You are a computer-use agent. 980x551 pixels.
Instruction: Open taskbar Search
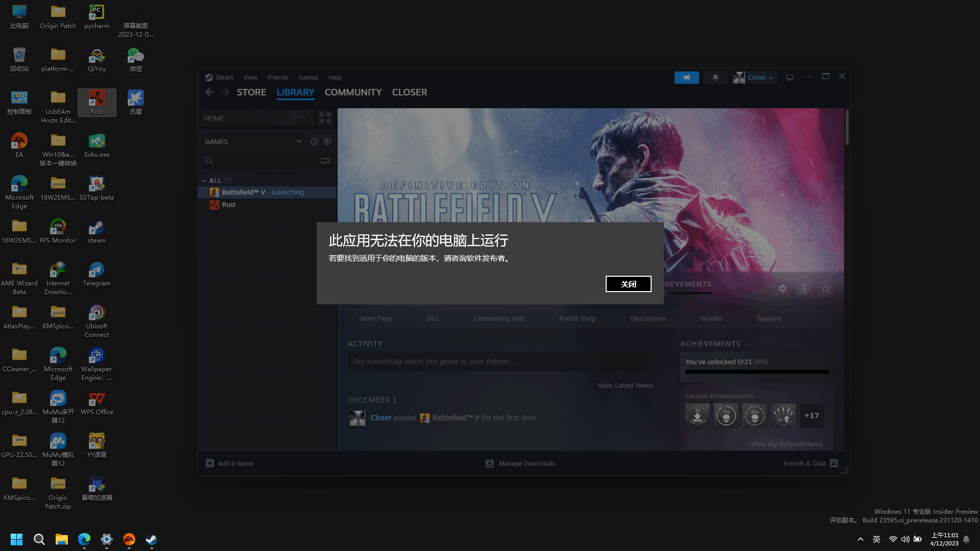tap(39, 539)
